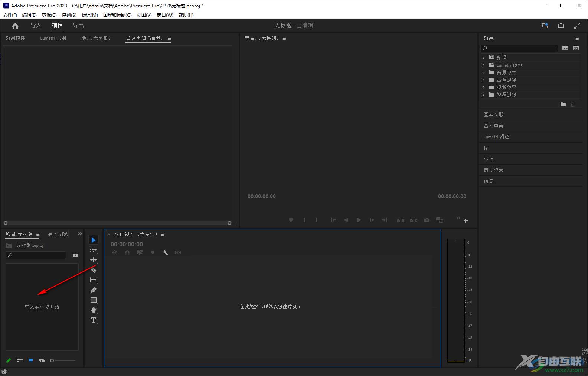The width and height of the screenshot is (588, 376).
Task: Switch Project panel to List View
Action: (x=20, y=360)
